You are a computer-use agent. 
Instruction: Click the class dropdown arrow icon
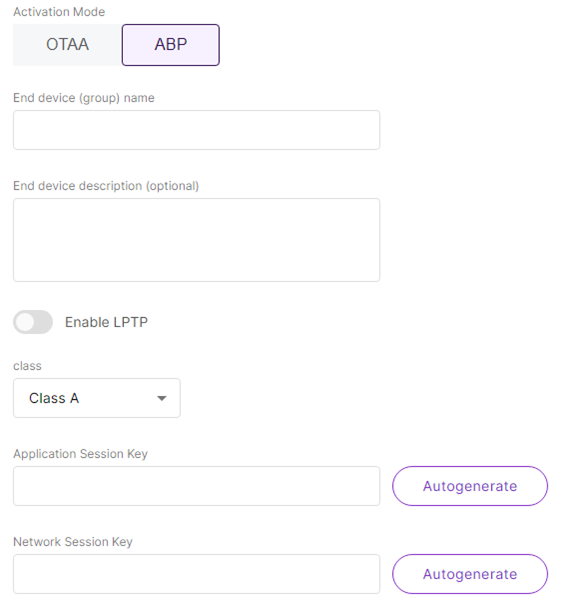162,398
